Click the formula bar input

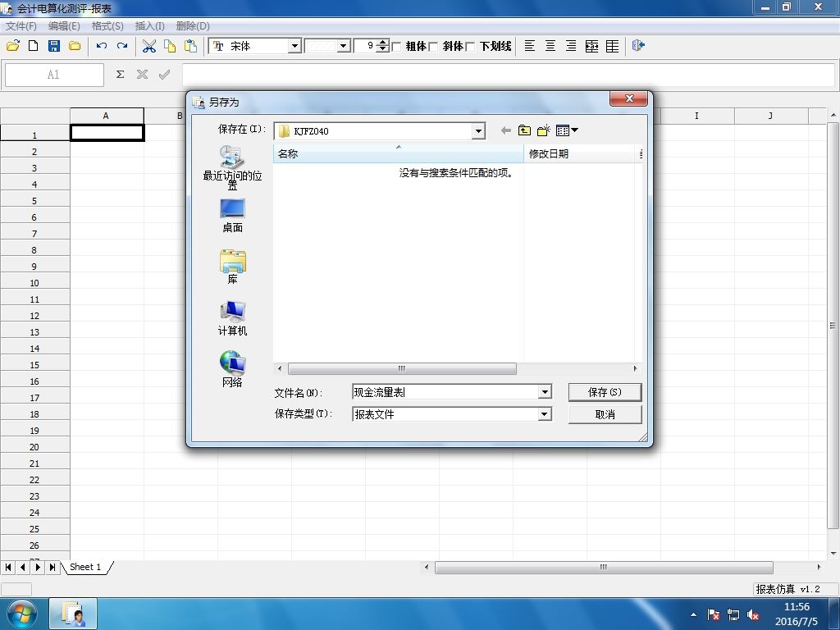(509, 75)
